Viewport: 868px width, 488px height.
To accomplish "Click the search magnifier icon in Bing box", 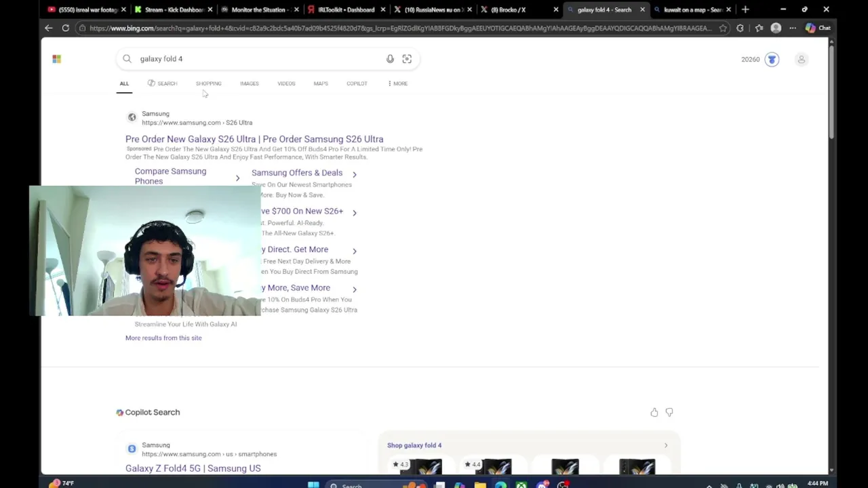I will click(127, 59).
